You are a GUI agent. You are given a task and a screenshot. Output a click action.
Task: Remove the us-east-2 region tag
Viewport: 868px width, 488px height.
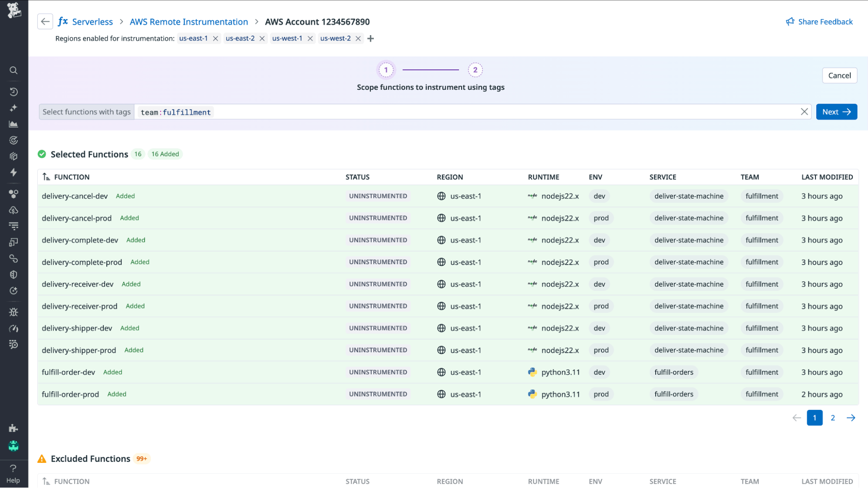[262, 38]
